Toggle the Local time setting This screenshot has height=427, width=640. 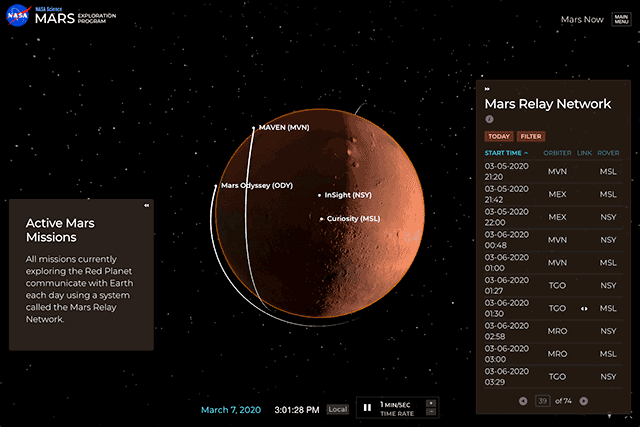(338, 409)
